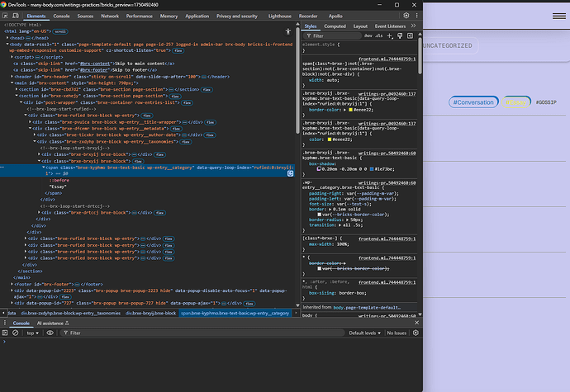Image resolution: width=570 pixels, height=392 pixels.
Task: Toggle the device toolbar icon
Action: pyautogui.click(x=16, y=16)
